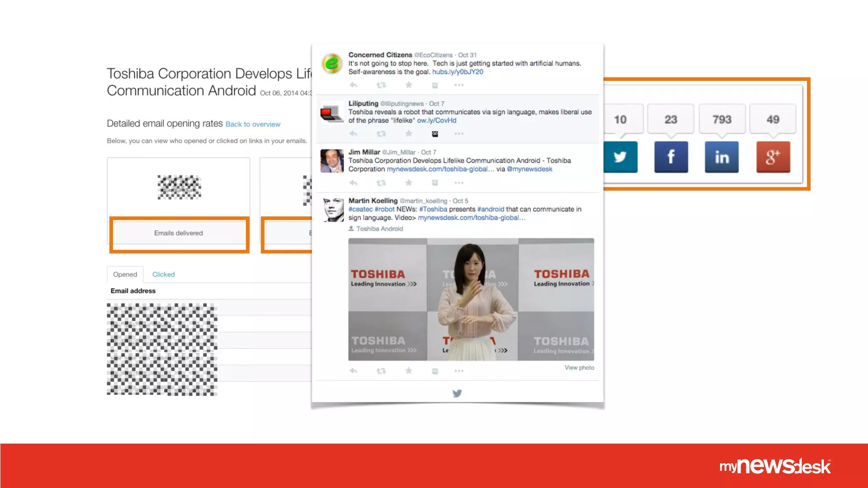868x488 pixels.
Task: Click the Twitter share button
Action: 620,157
